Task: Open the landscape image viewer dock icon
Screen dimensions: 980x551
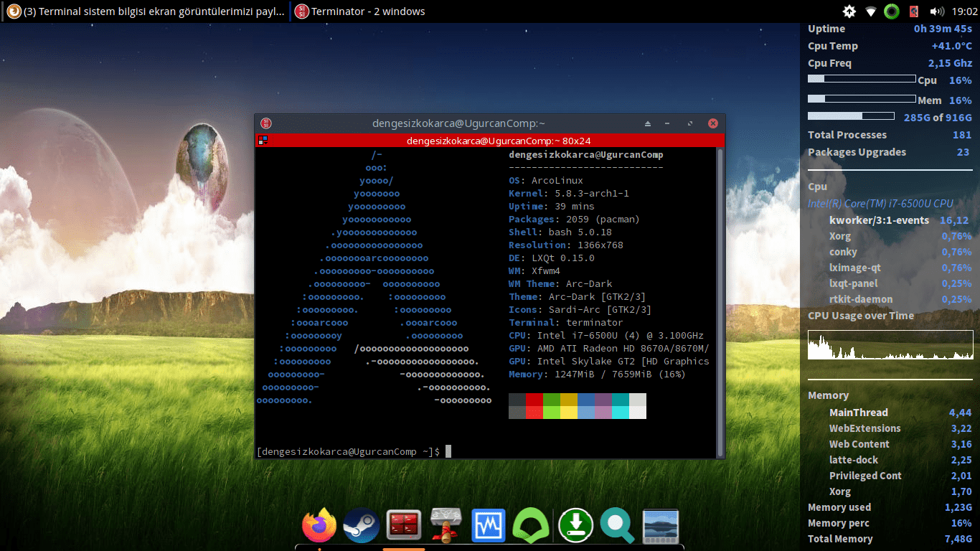Action: pyautogui.click(x=661, y=526)
